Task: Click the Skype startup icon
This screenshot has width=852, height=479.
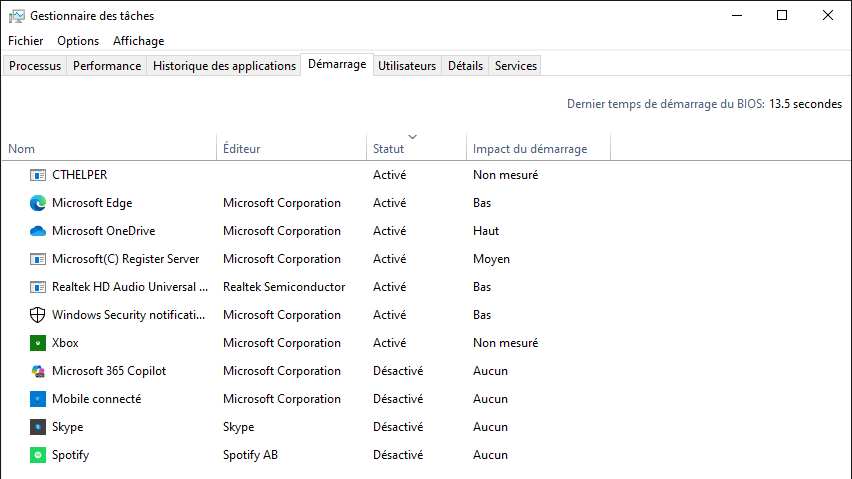Action: (x=37, y=427)
